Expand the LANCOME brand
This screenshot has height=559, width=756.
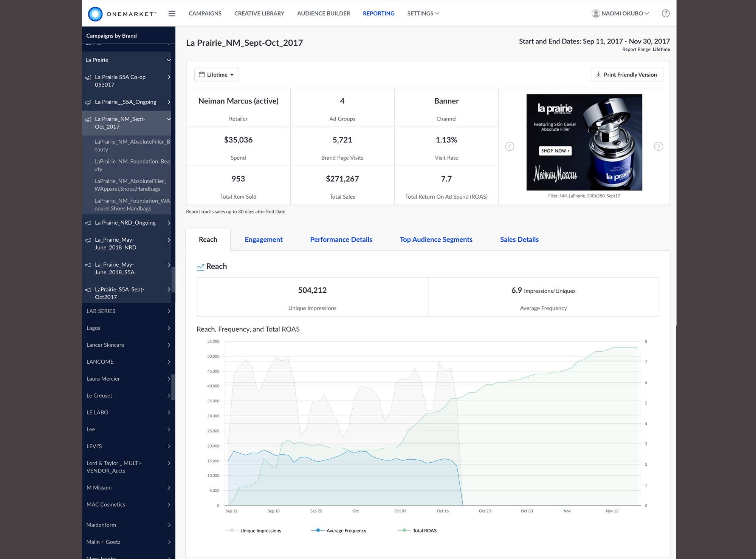click(169, 362)
